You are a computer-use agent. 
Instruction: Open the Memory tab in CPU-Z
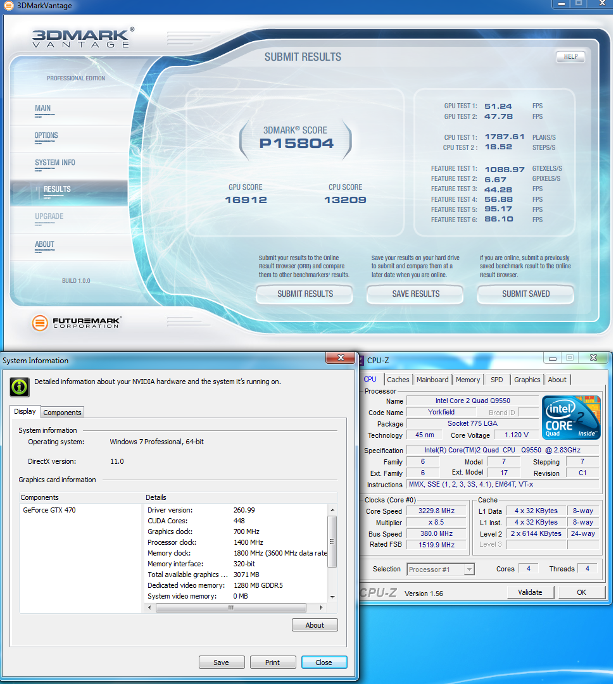click(x=468, y=380)
